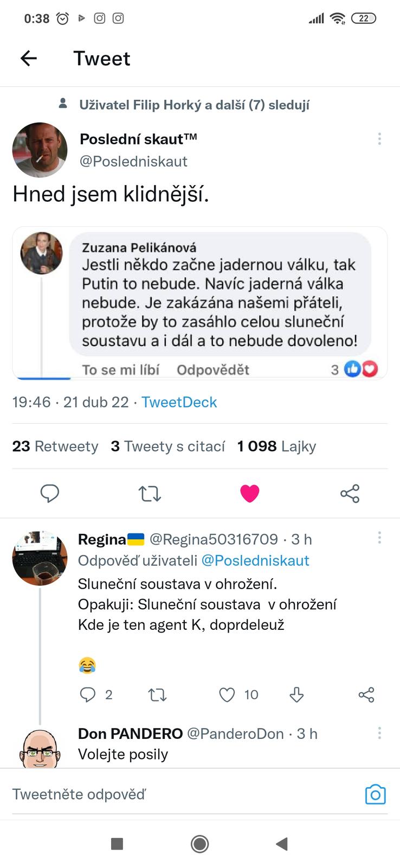View the 1 098 Lajky list
This screenshot has width=400, height=868.
[276, 446]
